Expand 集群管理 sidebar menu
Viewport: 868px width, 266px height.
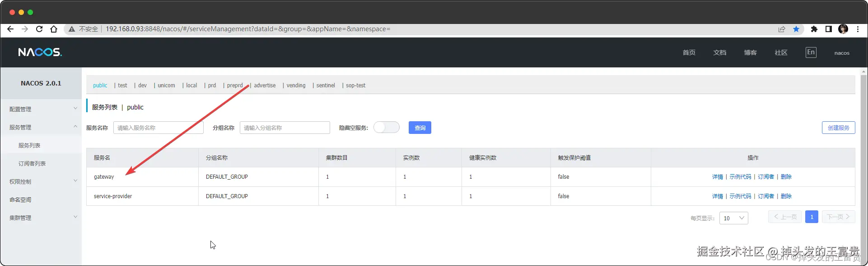pos(41,218)
